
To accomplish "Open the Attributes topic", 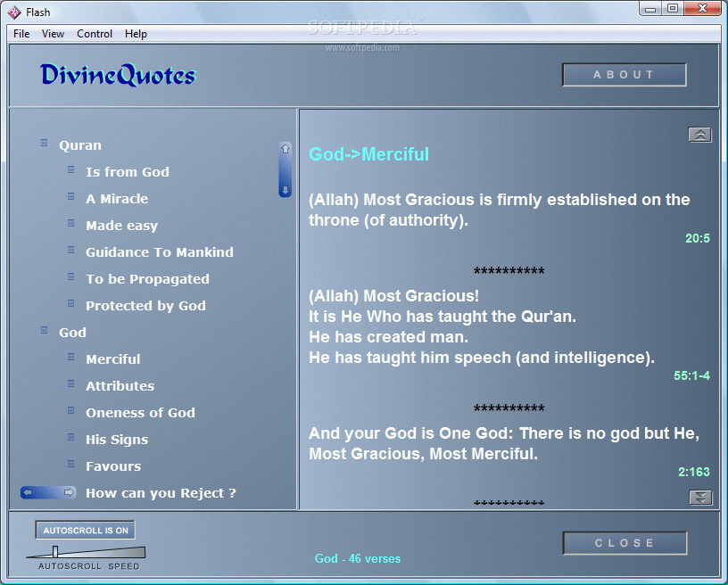I will coord(120,386).
